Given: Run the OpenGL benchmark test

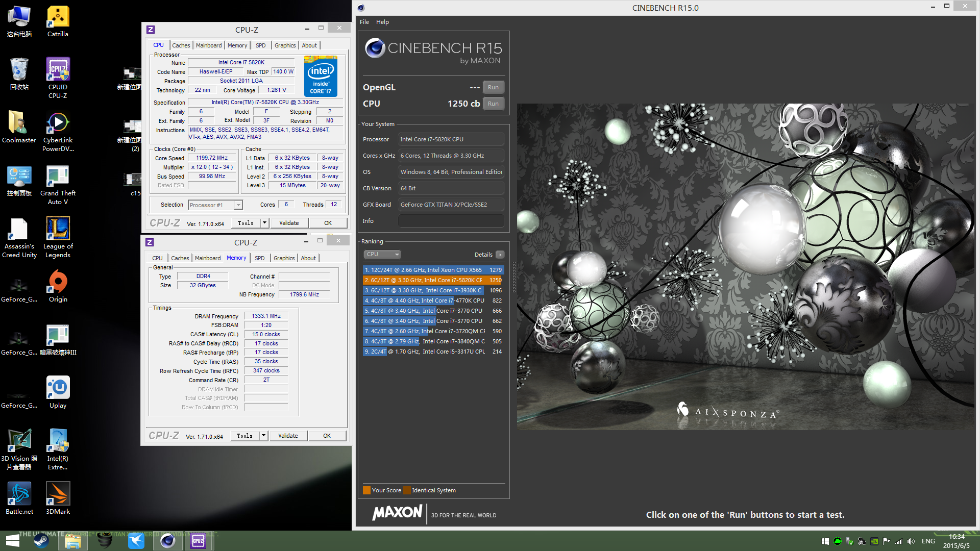Looking at the screenshot, I should point(493,87).
